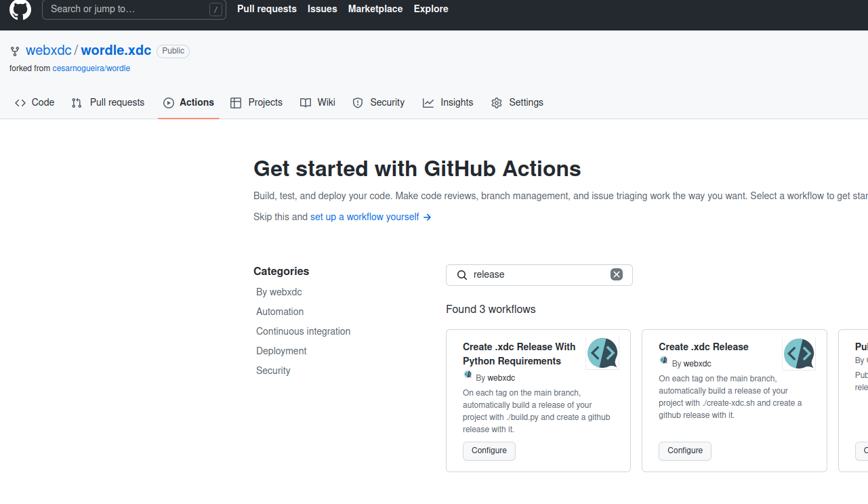Click the Settings gear icon
This screenshot has width=868, height=504.
(x=497, y=103)
